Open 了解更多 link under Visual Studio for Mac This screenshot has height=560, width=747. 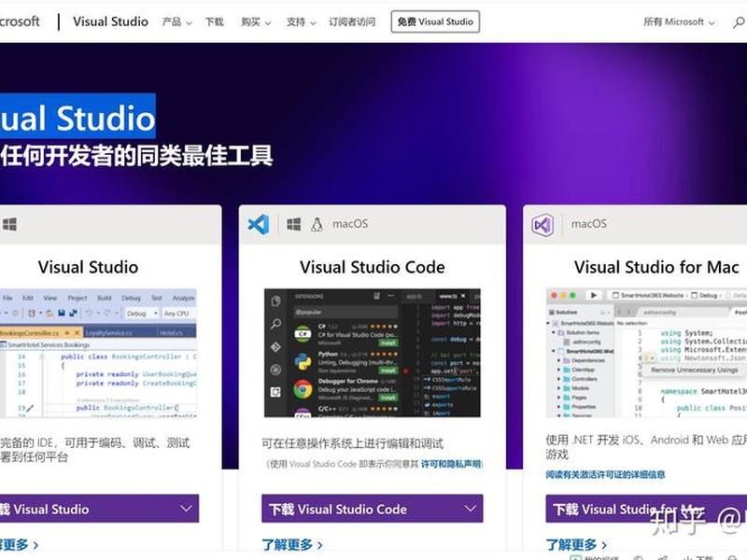click(576, 544)
